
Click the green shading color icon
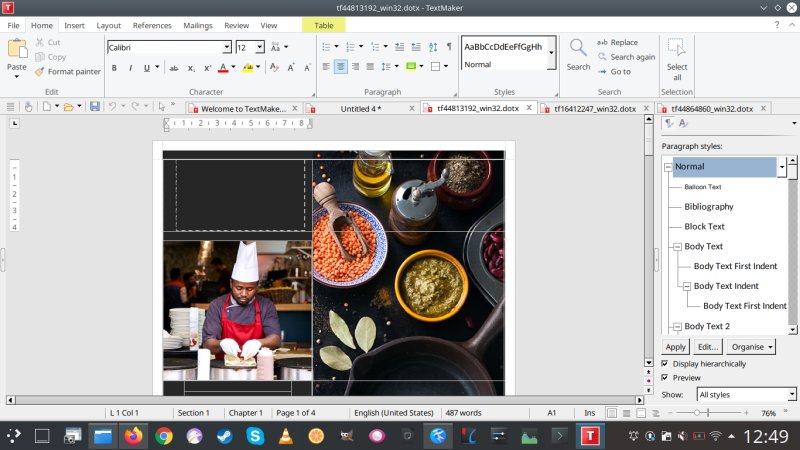pos(411,66)
